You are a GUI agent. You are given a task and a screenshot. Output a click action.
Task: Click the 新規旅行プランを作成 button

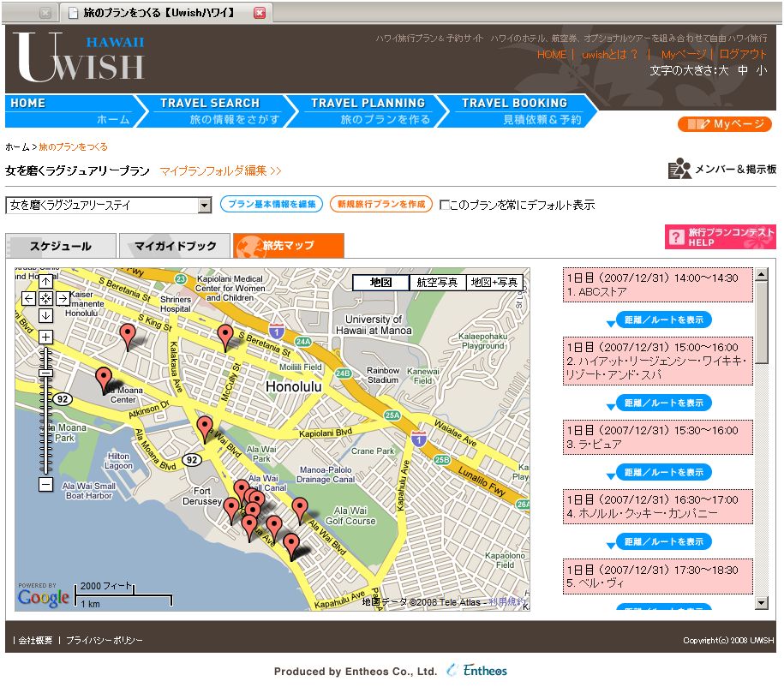tap(381, 204)
